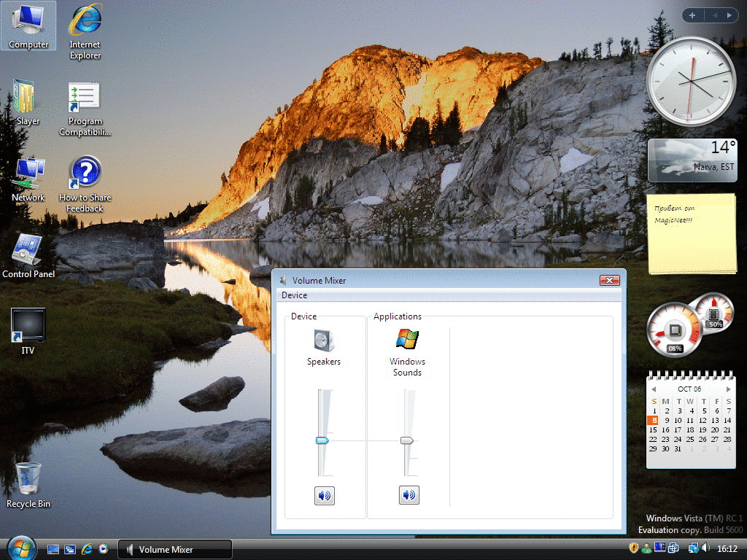
Task: Add a gadget with the sidebar plus button
Action: [692, 15]
